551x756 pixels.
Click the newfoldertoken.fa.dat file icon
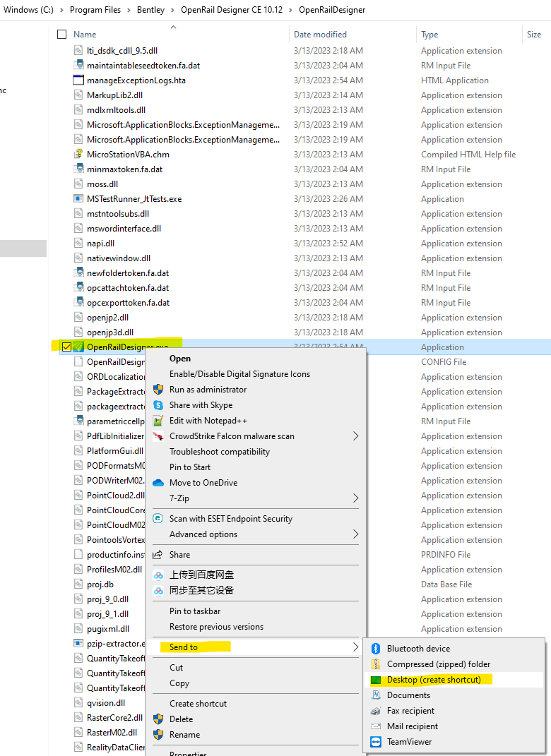click(78, 273)
